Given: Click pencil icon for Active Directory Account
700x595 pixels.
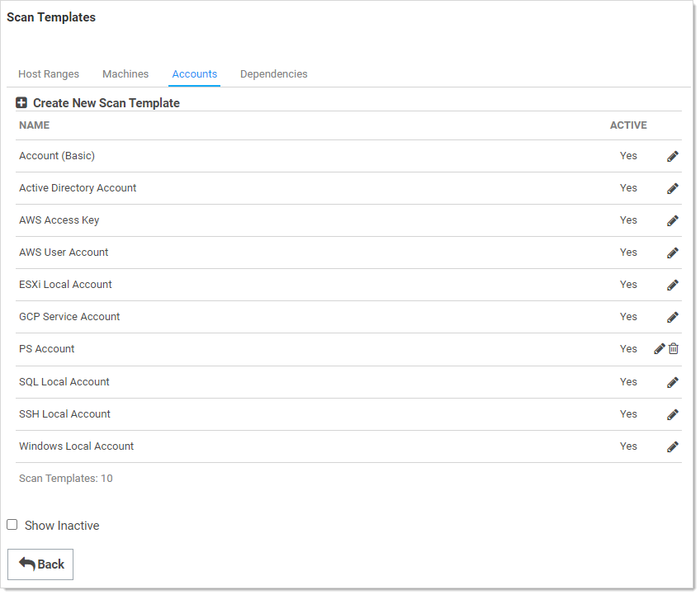Looking at the screenshot, I should [x=672, y=188].
